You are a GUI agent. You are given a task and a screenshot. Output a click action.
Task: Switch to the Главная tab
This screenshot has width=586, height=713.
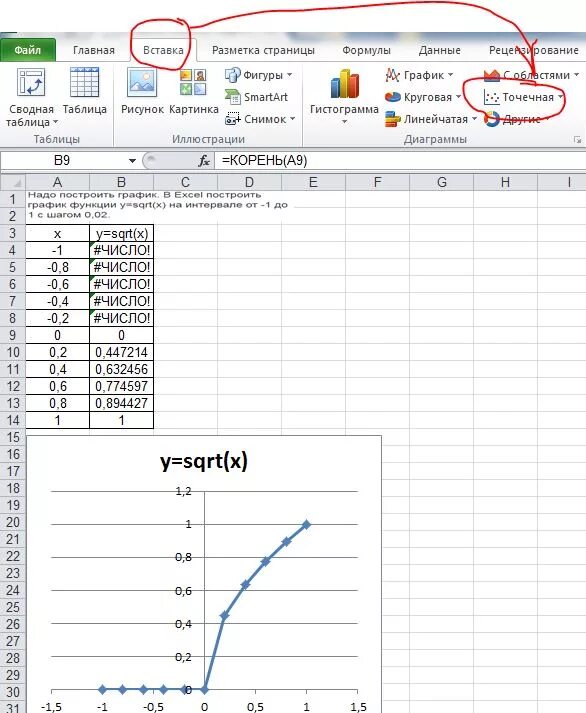click(x=94, y=50)
